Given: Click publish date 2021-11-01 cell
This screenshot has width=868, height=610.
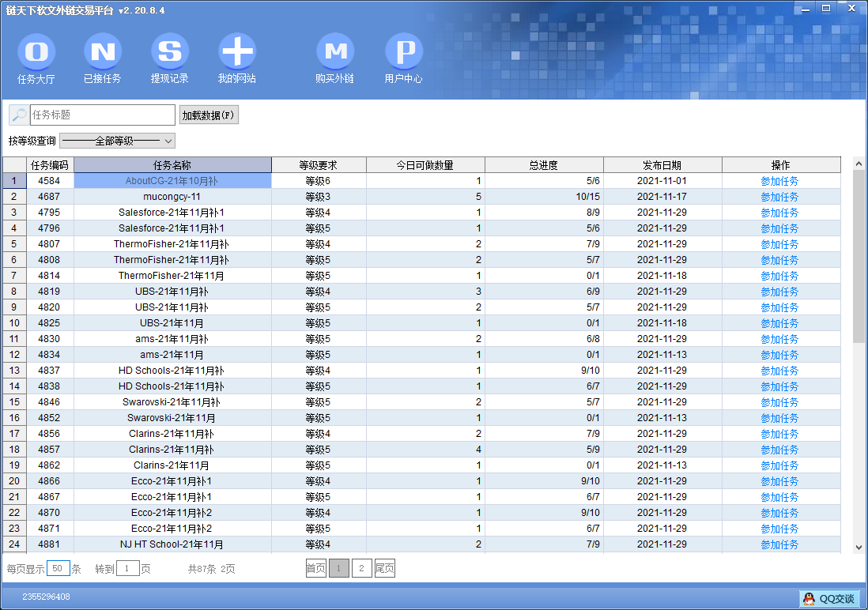Looking at the screenshot, I should click(x=662, y=181).
